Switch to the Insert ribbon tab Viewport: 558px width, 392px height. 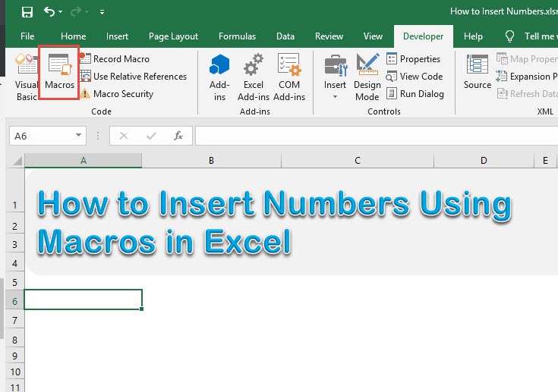pyautogui.click(x=117, y=36)
